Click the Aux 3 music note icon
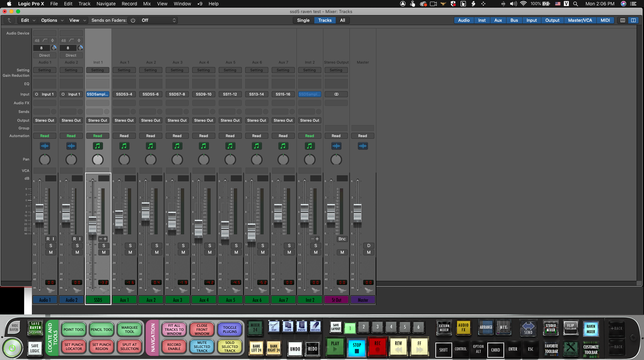This screenshot has height=360, width=644. click(x=177, y=146)
